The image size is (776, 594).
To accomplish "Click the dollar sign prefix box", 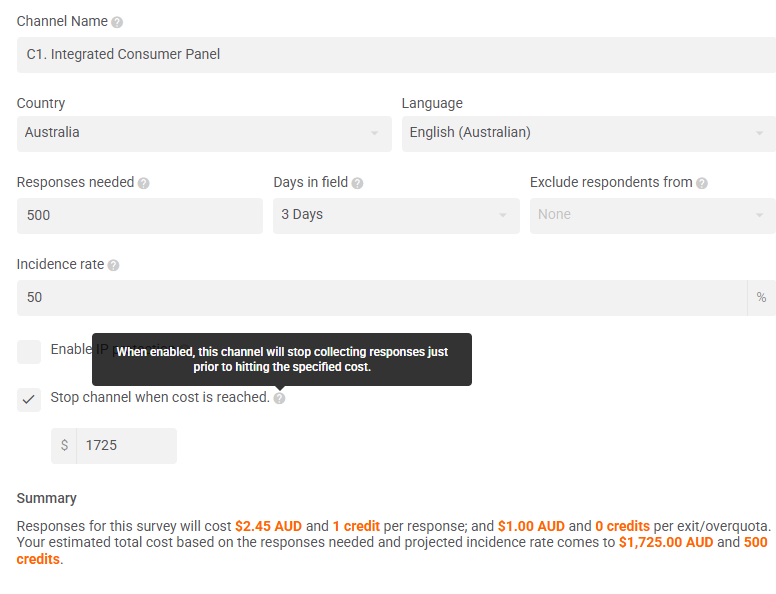I will (64, 446).
